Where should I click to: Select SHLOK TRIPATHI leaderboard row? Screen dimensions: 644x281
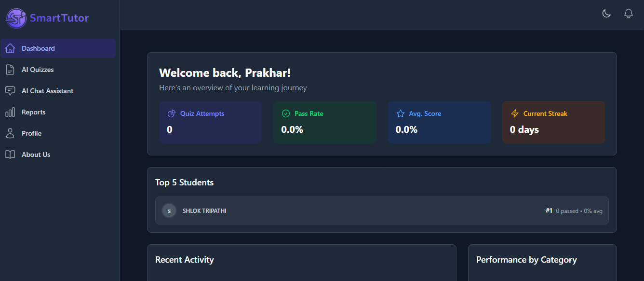(382, 211)
